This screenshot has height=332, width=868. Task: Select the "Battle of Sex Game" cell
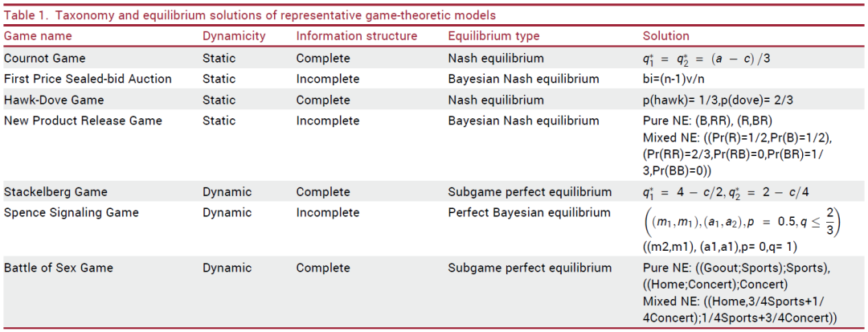click(58, 268)
